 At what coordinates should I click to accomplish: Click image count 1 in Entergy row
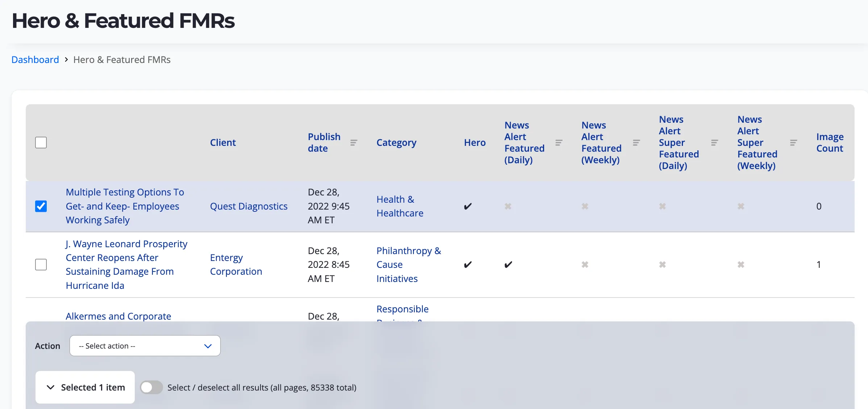(x=819, y=265)
